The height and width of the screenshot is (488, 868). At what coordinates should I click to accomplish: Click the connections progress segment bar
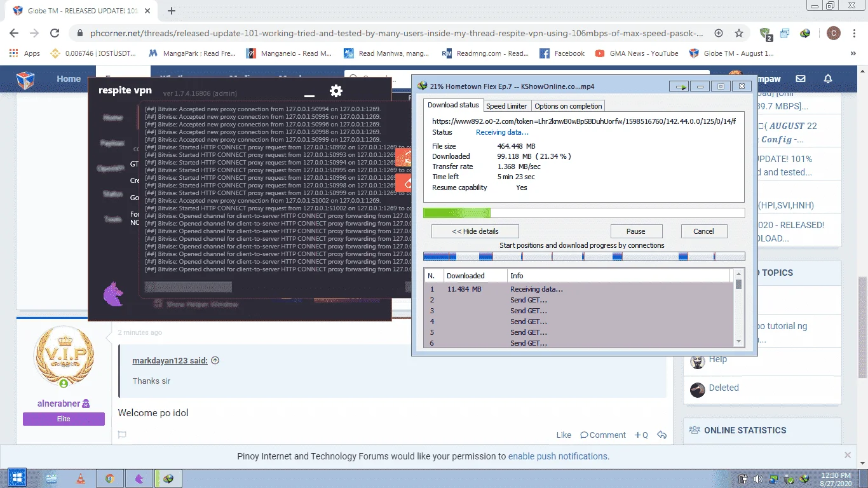click(x=584, y=256)
